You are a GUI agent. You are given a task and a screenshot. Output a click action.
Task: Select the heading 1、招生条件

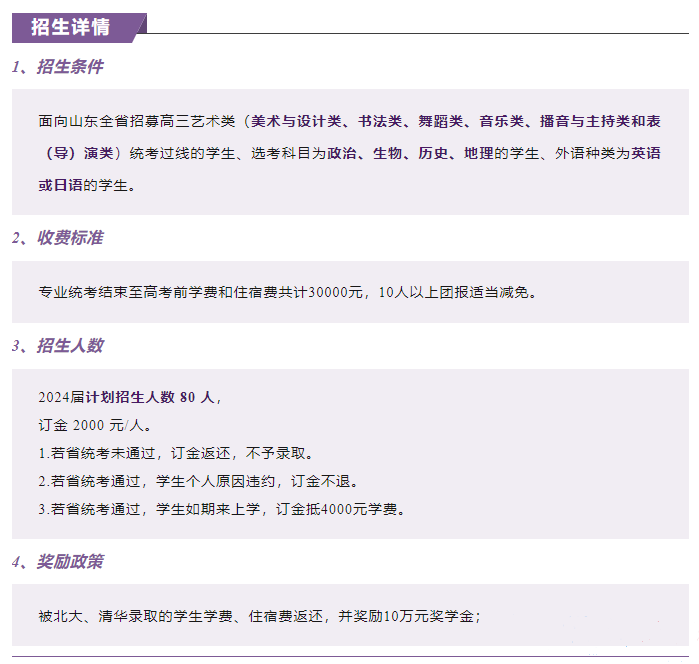click(58, 66)
